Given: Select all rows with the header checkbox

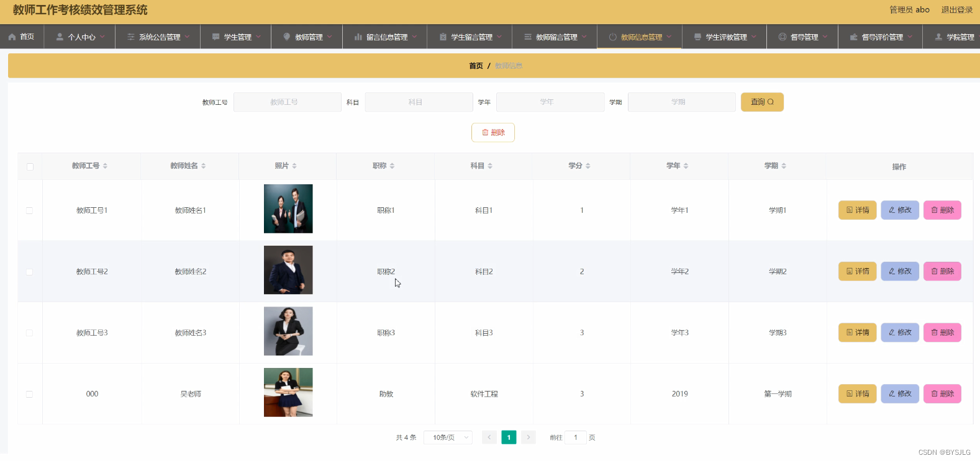Looking at the screenshot, I should [30, 166].
